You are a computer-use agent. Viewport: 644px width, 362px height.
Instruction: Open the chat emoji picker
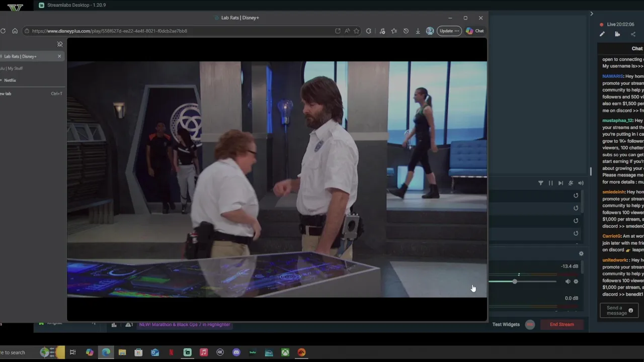coord(630,311)
